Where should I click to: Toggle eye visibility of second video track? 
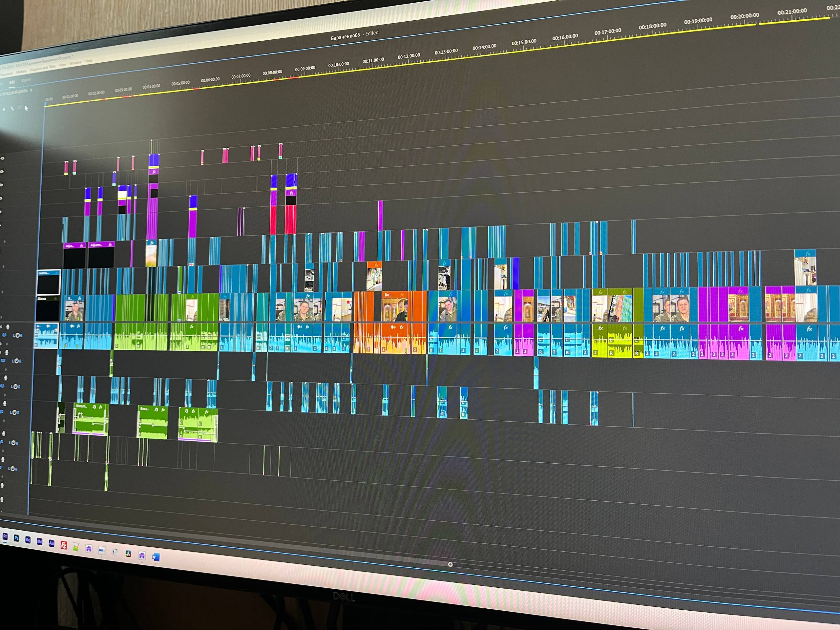pyautogui.click(x=2, y=172)
